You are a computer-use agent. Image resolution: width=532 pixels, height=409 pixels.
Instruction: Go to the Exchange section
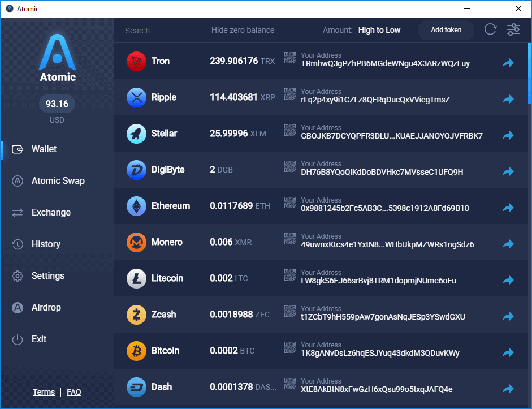tap(41, 213)
